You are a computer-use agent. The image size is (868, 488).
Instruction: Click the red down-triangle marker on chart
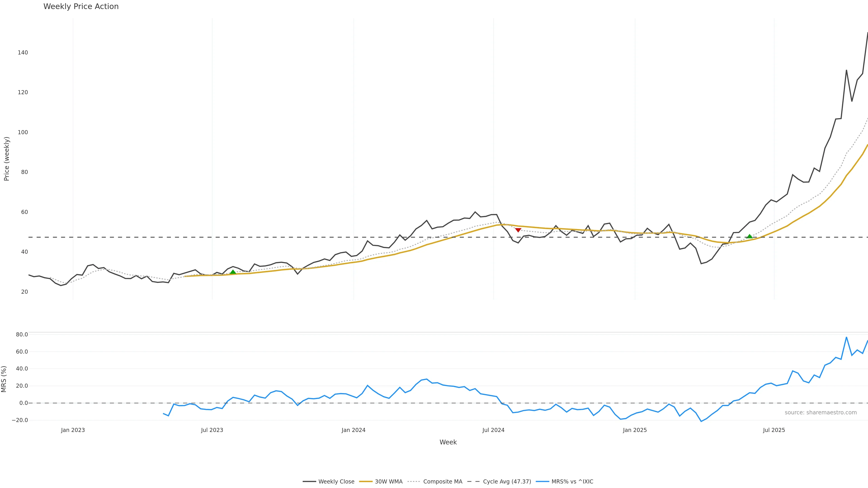(x=518, y=230)
